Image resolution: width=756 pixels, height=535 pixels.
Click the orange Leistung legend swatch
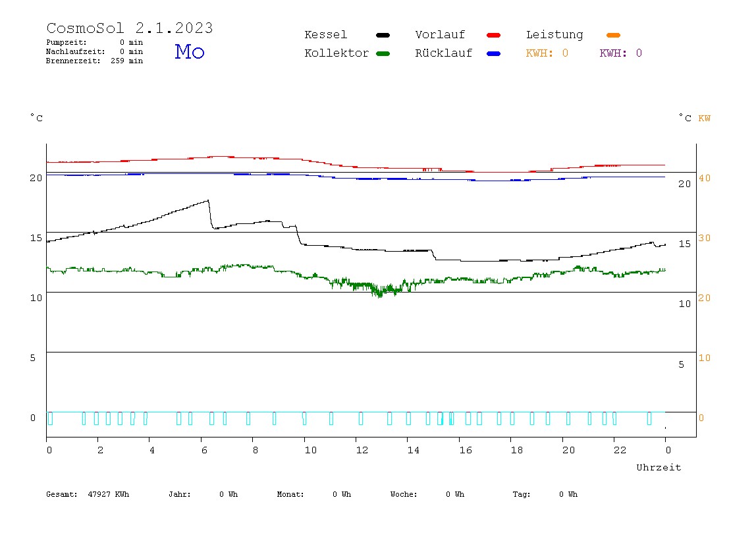pos(613,35)
